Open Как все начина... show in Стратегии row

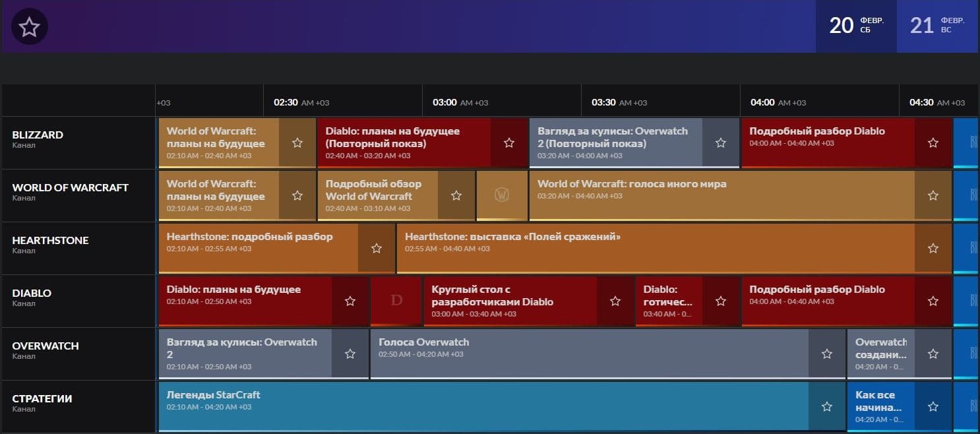coord(881,406)
